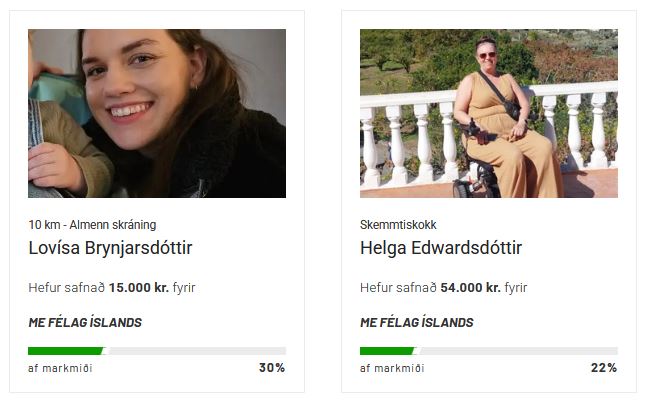Click the name Lovísa Brynjarsdóttir
646x403 pixels.
point(110,248)
